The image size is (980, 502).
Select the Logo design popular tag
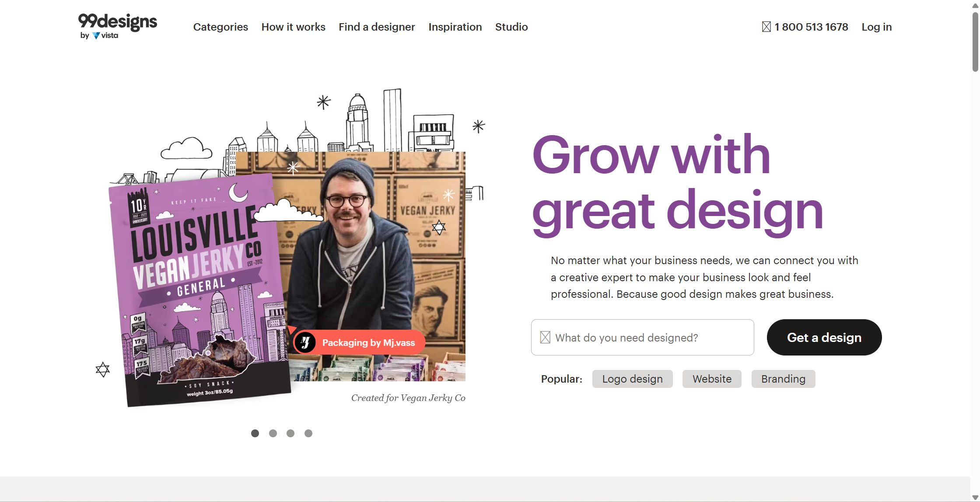(632, 379)
